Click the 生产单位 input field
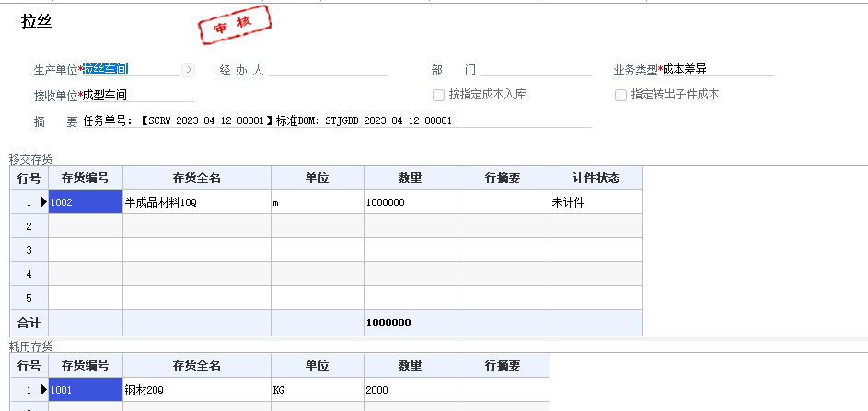Screen dimensions: 868x411 tap(129, 69)
